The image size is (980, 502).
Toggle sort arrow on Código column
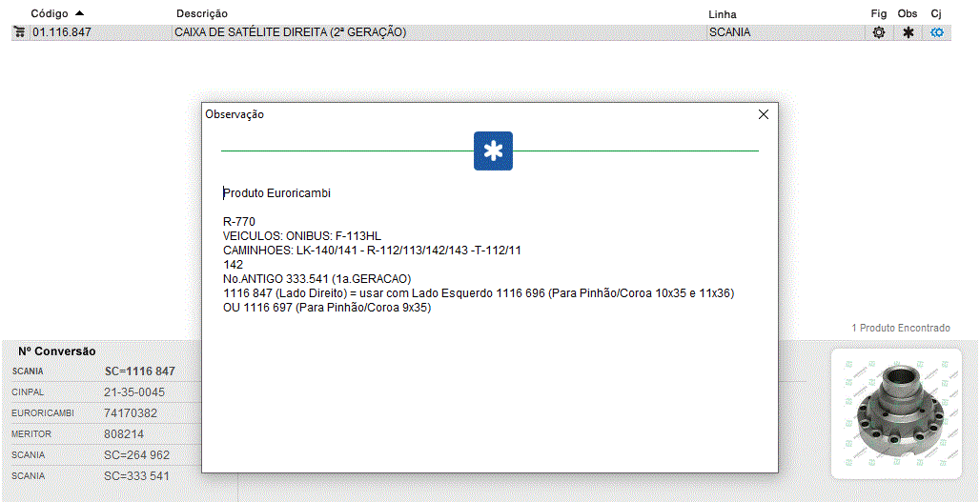(79, 13)
